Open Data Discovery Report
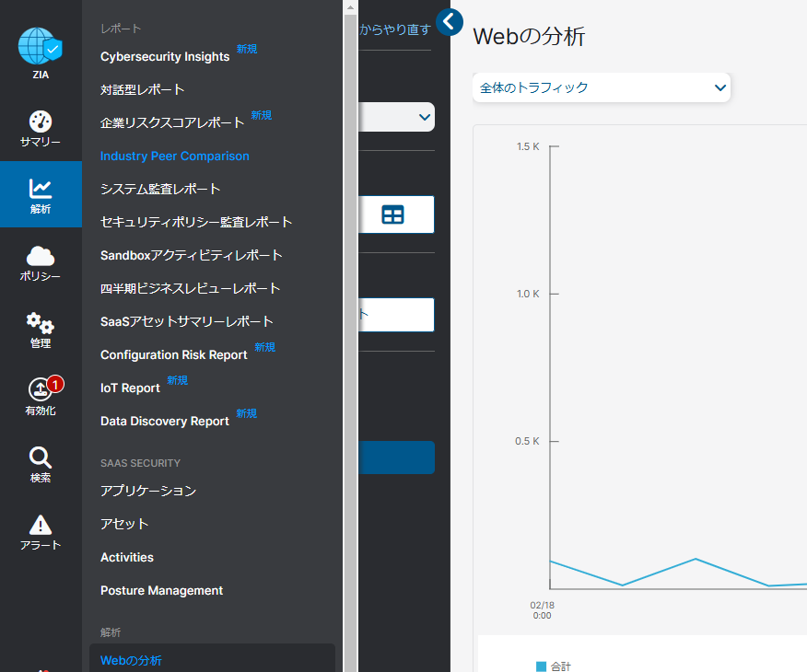Viewport: 807px width, 672px height. [165, 421]
